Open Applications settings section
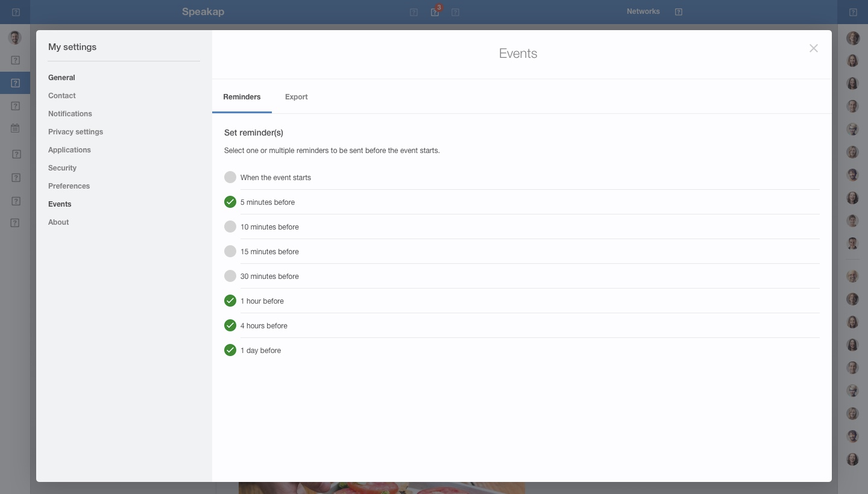The width and height of the screenshot is (868, 494). click(x=69, y=150)
